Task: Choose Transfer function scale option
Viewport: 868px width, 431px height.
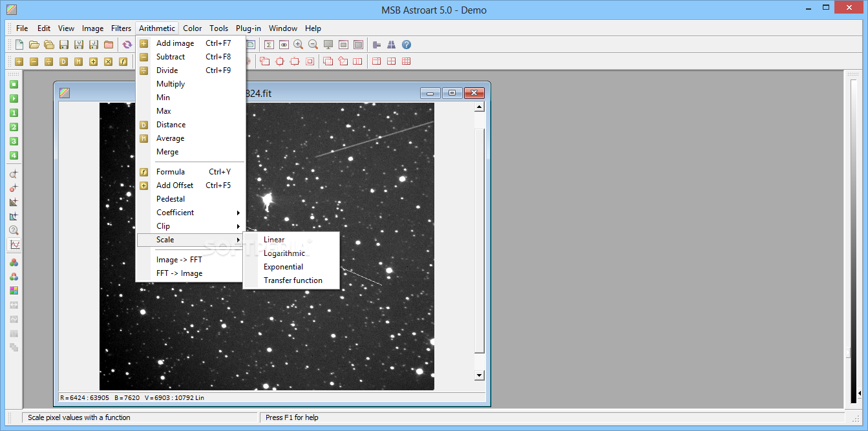Action: click(291, 280)
